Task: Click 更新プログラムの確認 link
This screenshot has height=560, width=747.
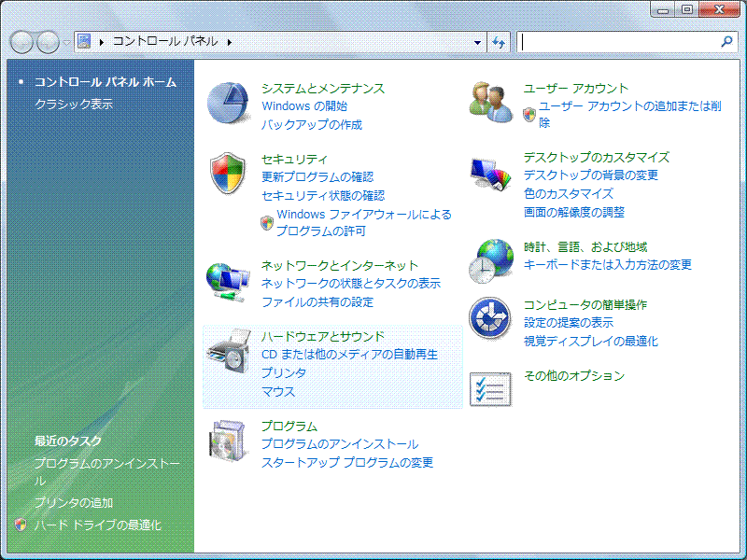Action: pos(317,176)
